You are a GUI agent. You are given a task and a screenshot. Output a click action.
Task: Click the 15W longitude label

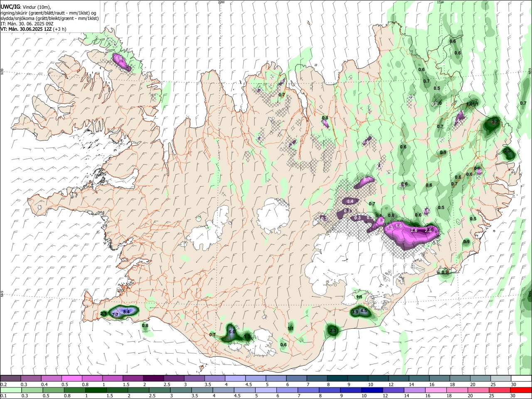coord(440,2)
